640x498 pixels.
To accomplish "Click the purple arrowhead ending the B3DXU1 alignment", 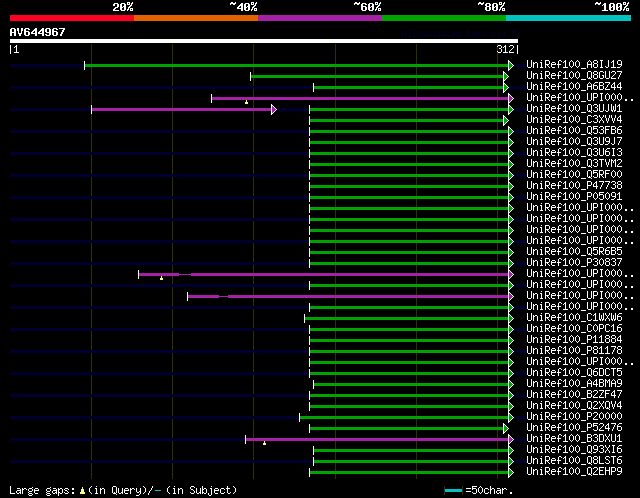I will pyautogui.click(x=509, y=439).
